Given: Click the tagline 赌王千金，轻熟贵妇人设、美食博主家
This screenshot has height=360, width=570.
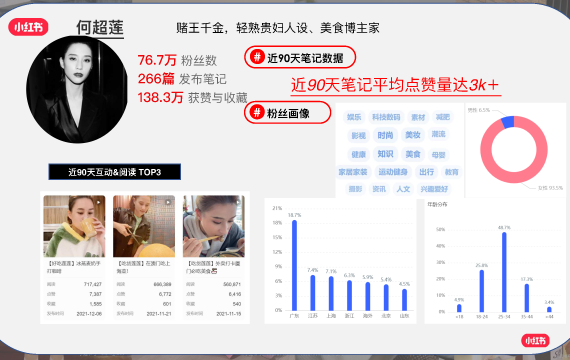Looking at the screenshot, I should click(x=278, y=28).
